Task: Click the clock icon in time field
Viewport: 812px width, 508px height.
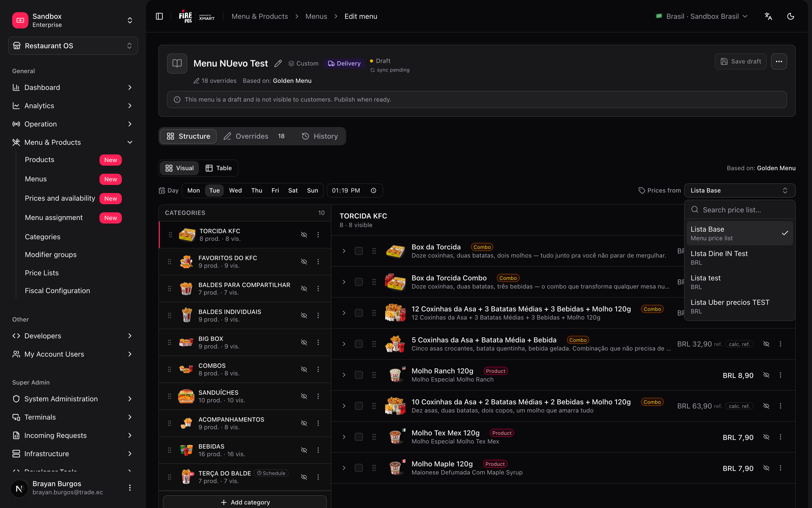Action: point(374,190)
